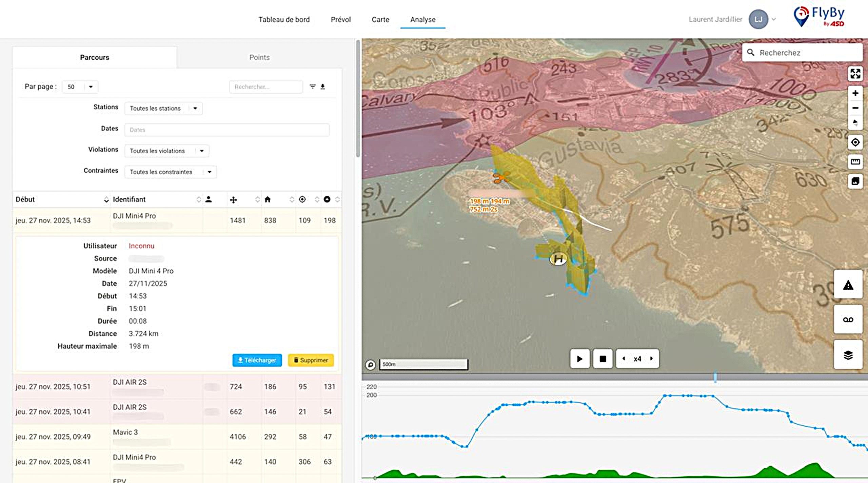Screen dimensions: 868x483
Task: Open the map layers stack icon
Action: pyautogui.click(x=848, y=355)
